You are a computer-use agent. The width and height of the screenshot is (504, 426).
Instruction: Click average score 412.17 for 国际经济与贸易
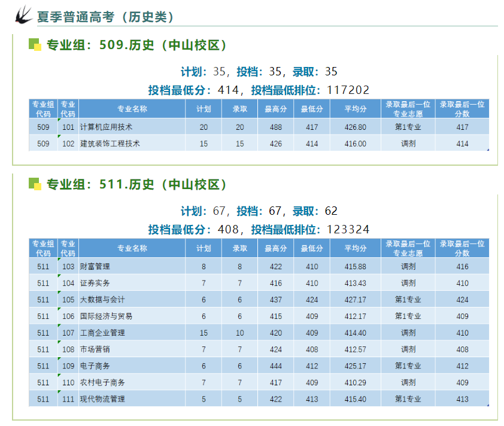tap(356, 316)
